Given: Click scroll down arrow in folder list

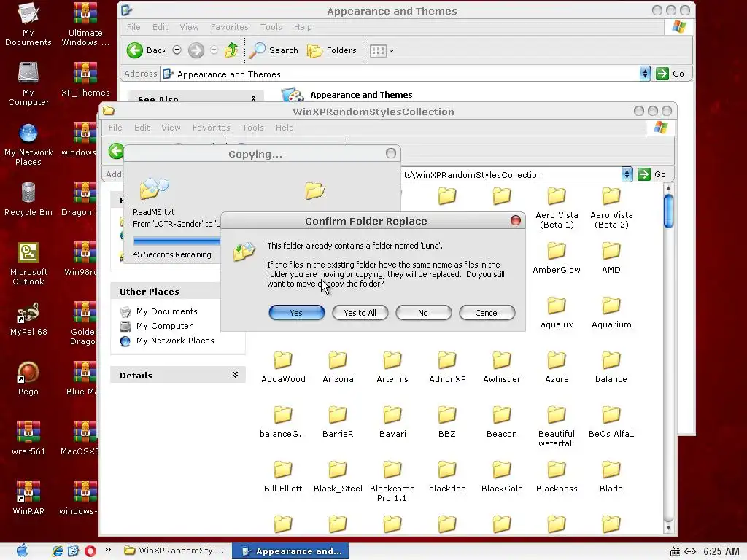Looking at the screenshot, I should pyautogui.click(x=668, y=527).
